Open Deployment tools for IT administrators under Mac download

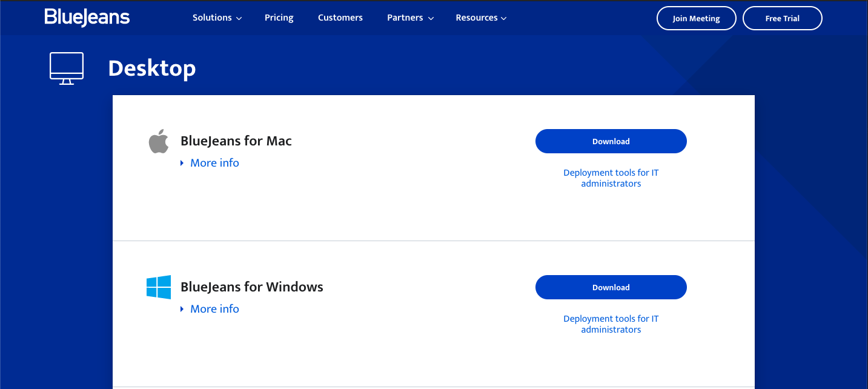pos(611,178)
